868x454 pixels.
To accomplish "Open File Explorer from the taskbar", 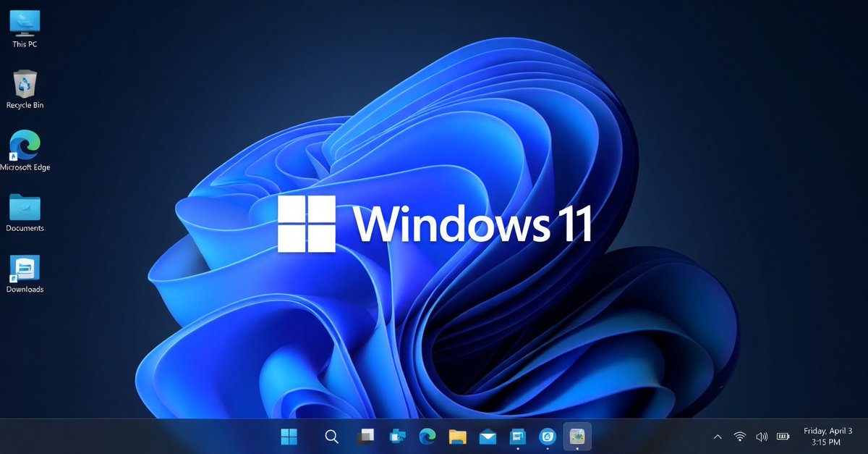I will pos(457,437).
